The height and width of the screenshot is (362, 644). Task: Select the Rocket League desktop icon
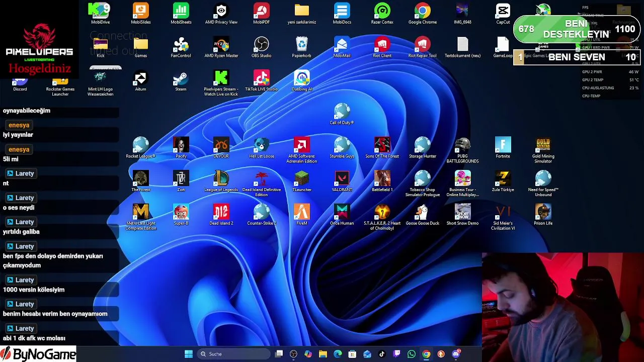(x=141, y=148)
